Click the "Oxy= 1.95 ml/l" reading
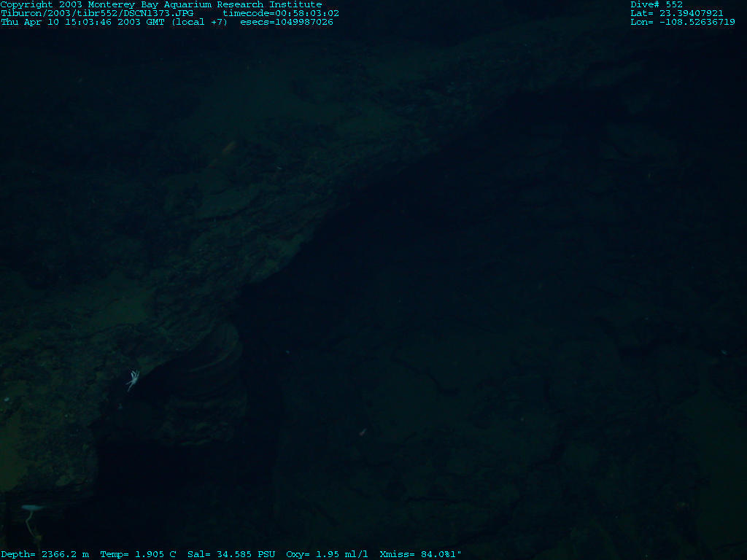747x560 pixels. pos(328,554)
